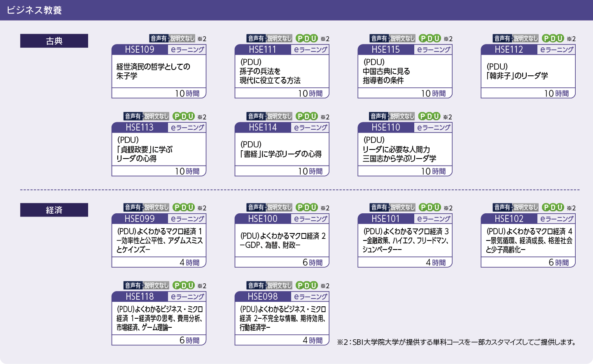Image resolution: width=593 pixels, height=364 pixels.
Task: Click the 説明文なし badge above HSE110
Action: (402, 116)
